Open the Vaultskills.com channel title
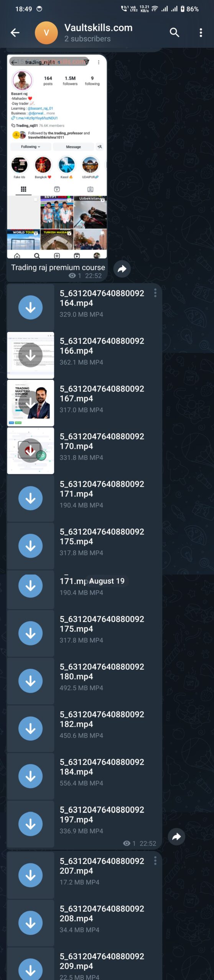Image resolution: width=214 pixels, height=980 pixels. (98, 28)
